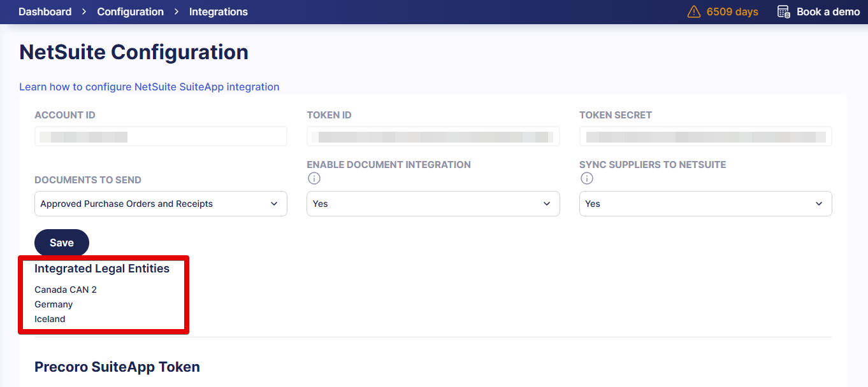Viewport: 868px width, 387px height.
Task: Click the Germany legal entity
Action: (54, 304)
